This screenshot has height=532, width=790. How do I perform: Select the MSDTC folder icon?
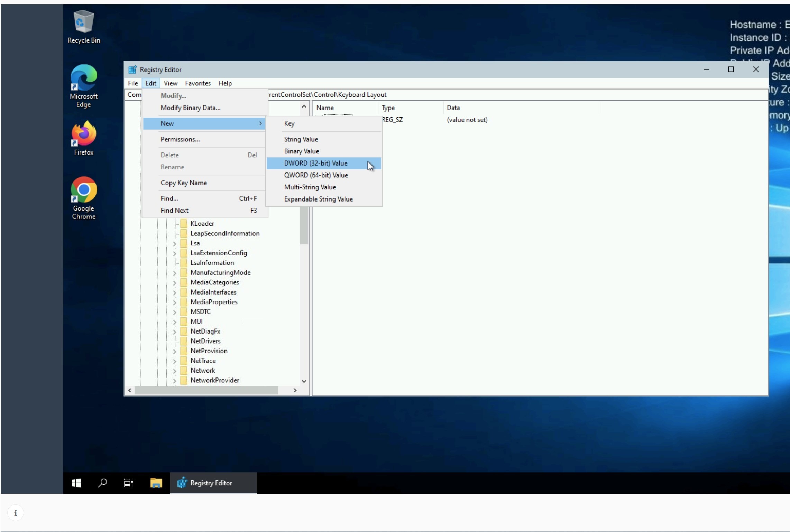click(184, 312)
